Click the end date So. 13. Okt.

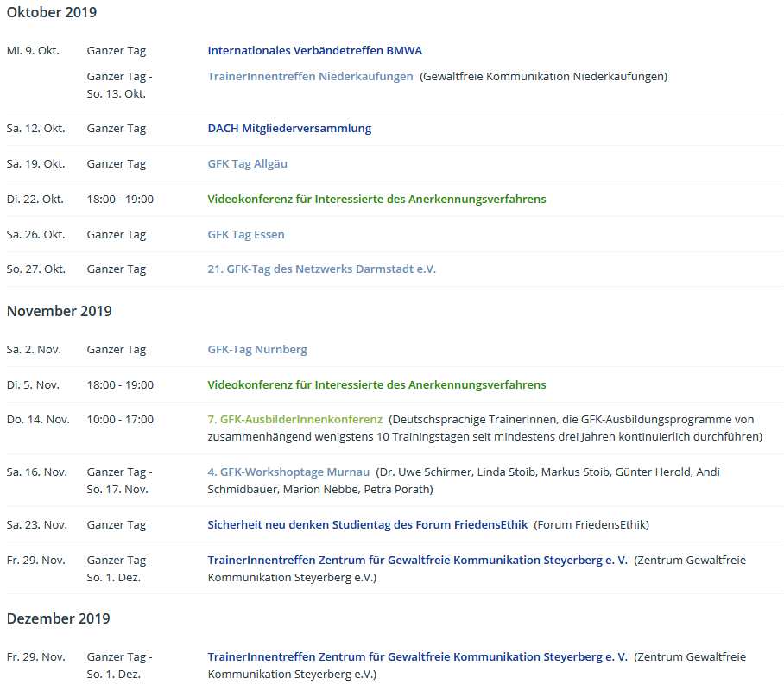(116, 94)
